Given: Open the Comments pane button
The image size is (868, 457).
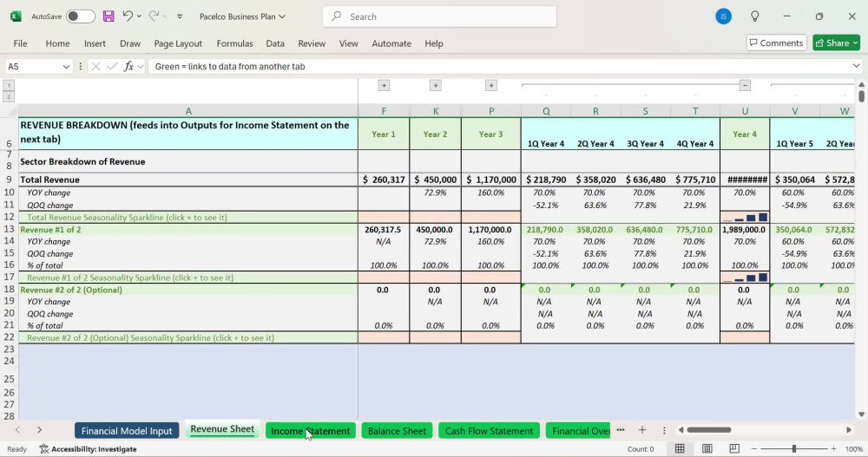Looking at the screenshot, I should tap(776, 42).
